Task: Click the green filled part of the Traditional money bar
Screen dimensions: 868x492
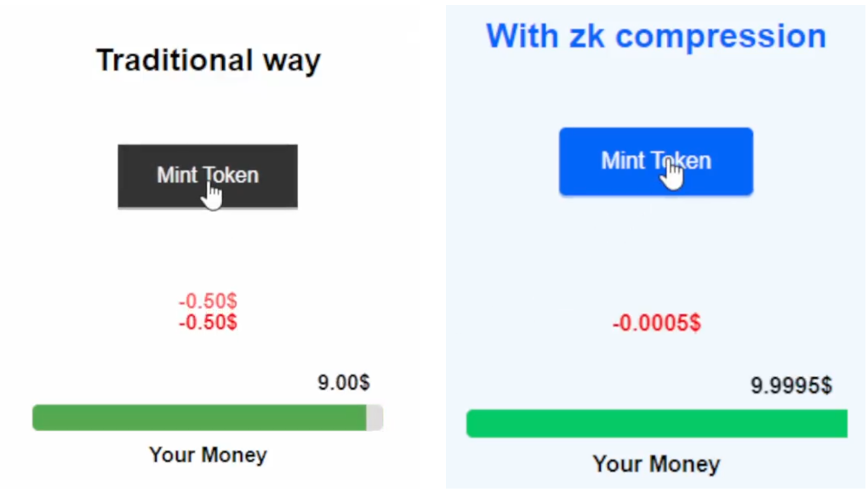Action: [x=197, y=418]
